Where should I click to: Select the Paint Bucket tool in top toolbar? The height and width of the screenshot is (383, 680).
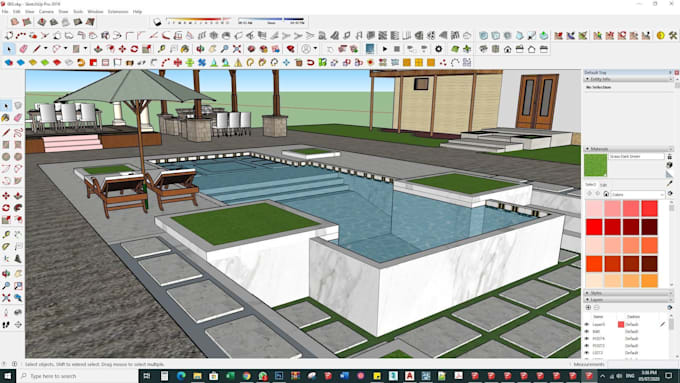[x=185, y=49]
